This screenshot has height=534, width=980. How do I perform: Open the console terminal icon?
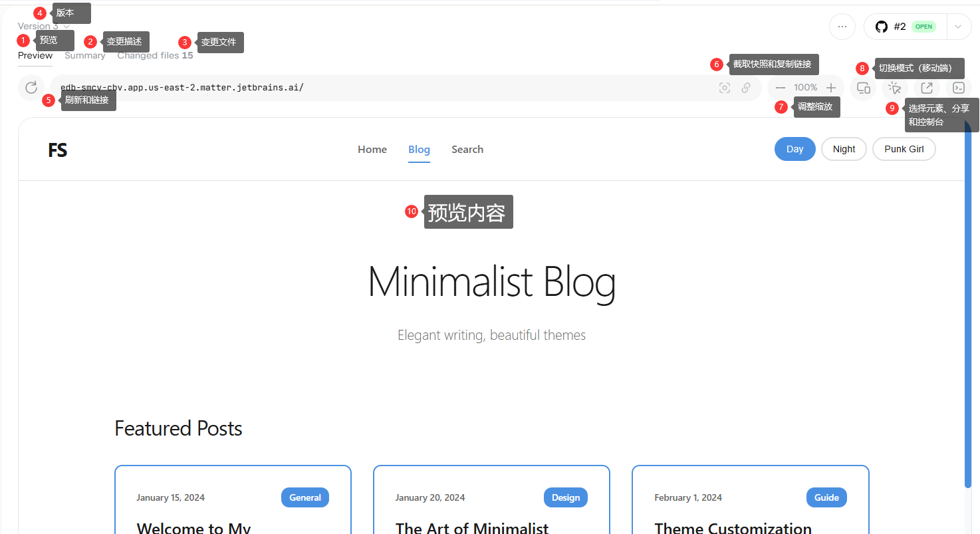(958, 88)
